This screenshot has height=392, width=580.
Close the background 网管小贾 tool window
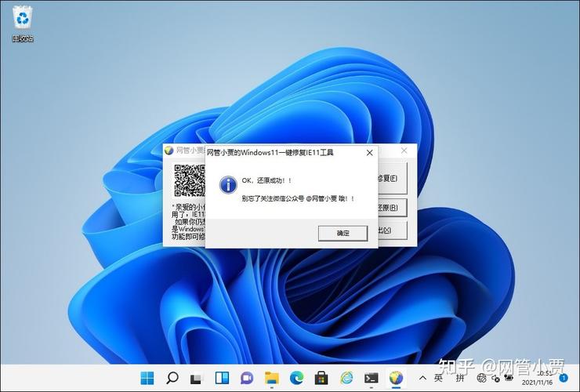click(404, 151)
